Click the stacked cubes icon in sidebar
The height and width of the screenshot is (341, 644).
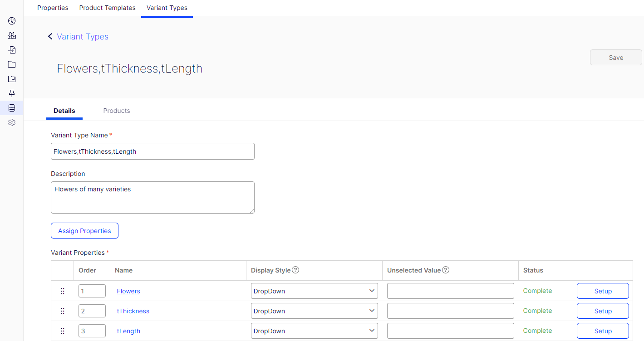pos(12,35)
